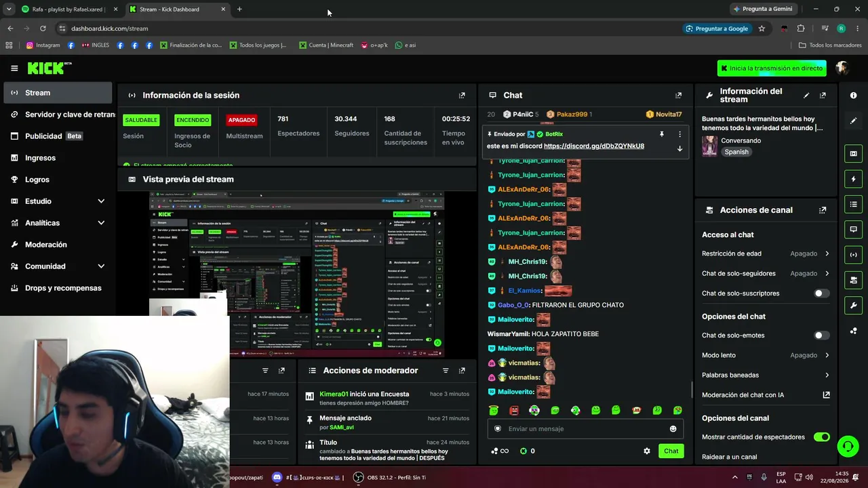Open OBS 32.1.2 from the taskbar
Image resolution: width=868 pixels, height=488 pixels.
(x=390, y=477)
